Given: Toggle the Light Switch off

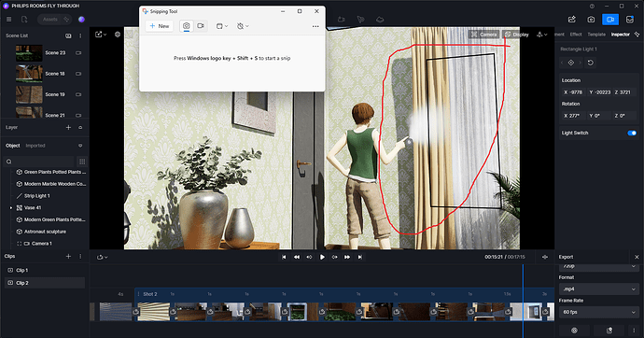Looking at the screenshot, I should [632, 134].
